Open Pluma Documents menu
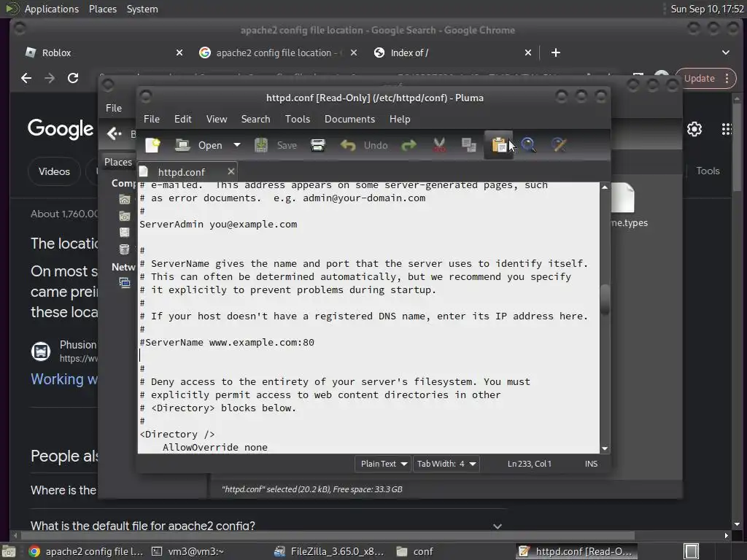Image resolution: width=747 pixels, height=560 pixels. tap(349, 119)
